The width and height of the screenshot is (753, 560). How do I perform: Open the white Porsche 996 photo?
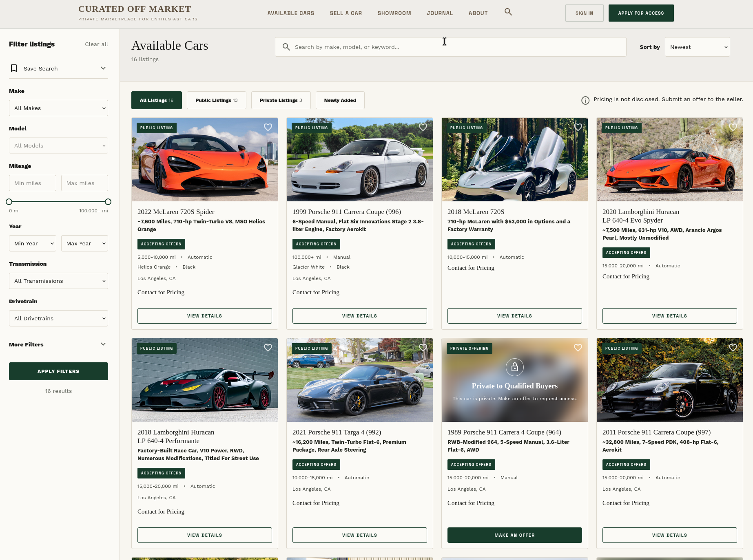click(x=360, y=160)
